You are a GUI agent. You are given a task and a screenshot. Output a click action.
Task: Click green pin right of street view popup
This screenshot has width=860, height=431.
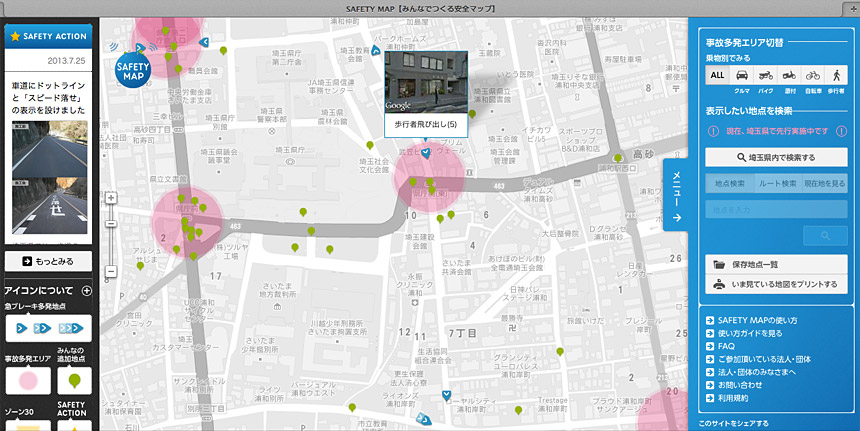tap(472, 114)
